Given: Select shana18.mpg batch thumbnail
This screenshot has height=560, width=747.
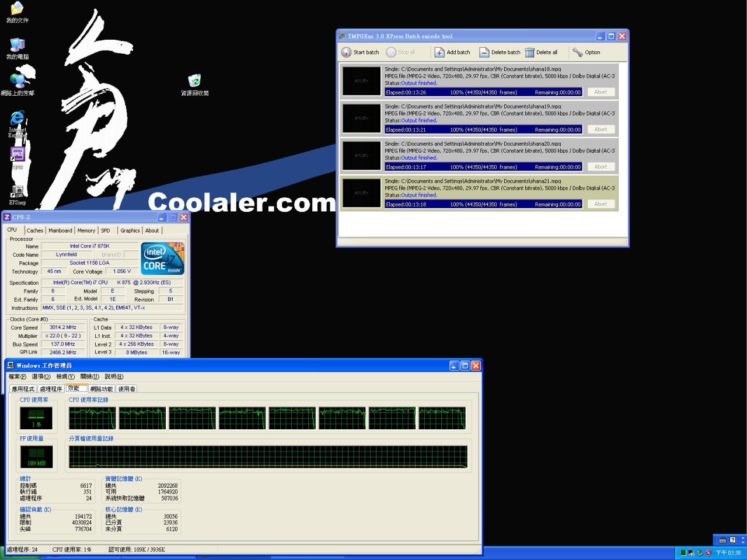Looking at the screenshot, I should (x=362, y=81).
